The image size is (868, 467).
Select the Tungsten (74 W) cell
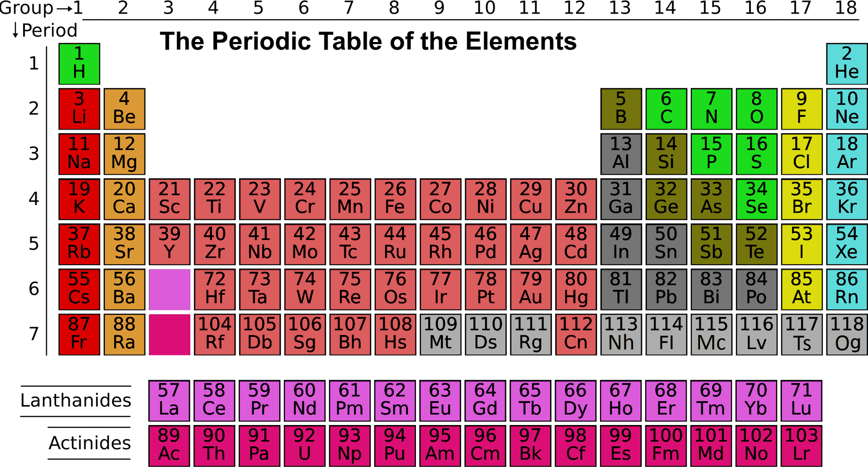point(305,290)
